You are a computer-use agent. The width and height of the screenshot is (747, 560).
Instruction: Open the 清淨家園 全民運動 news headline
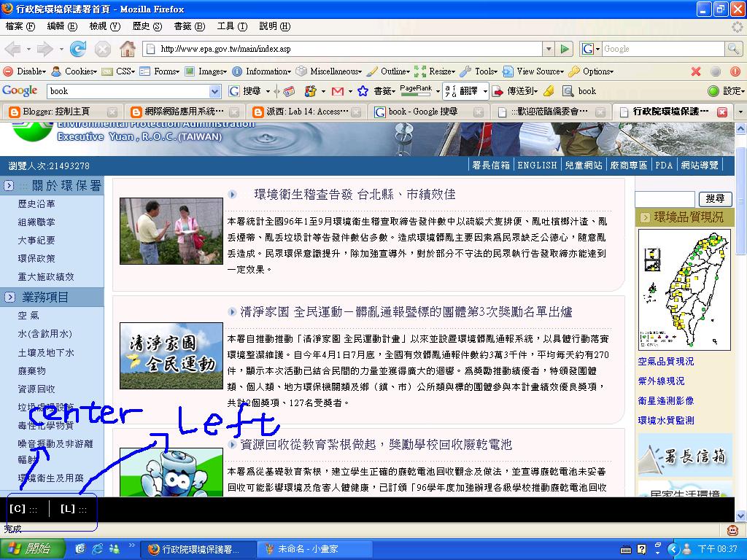tap(406, 312)
